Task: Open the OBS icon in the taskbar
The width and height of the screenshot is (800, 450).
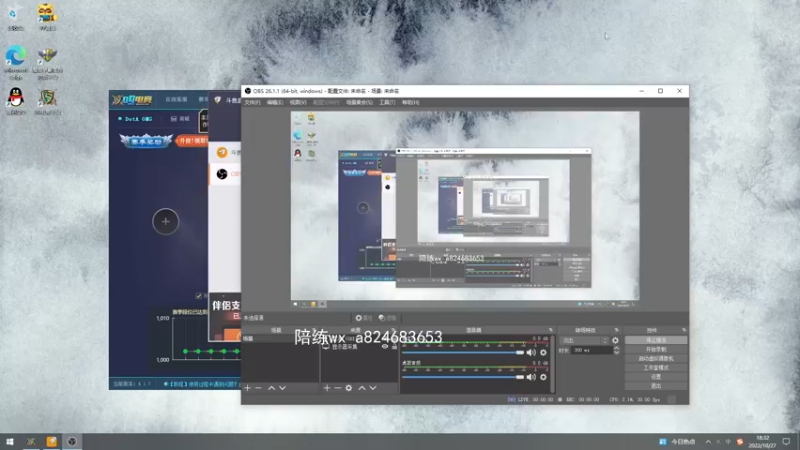Action: coord(72,442)
